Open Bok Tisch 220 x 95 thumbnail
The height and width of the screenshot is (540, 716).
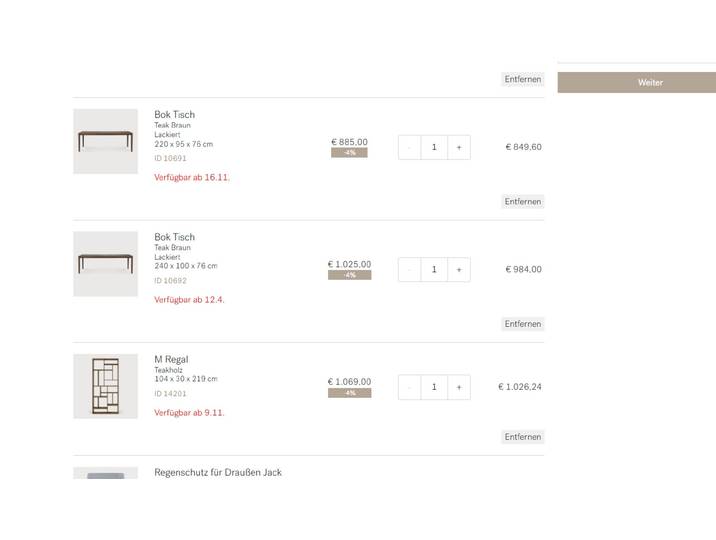[x=105, y=142]
